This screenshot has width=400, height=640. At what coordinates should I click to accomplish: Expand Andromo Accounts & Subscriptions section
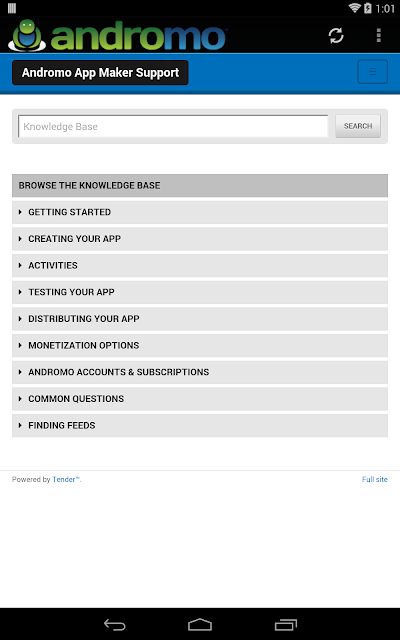coord(200,372)
